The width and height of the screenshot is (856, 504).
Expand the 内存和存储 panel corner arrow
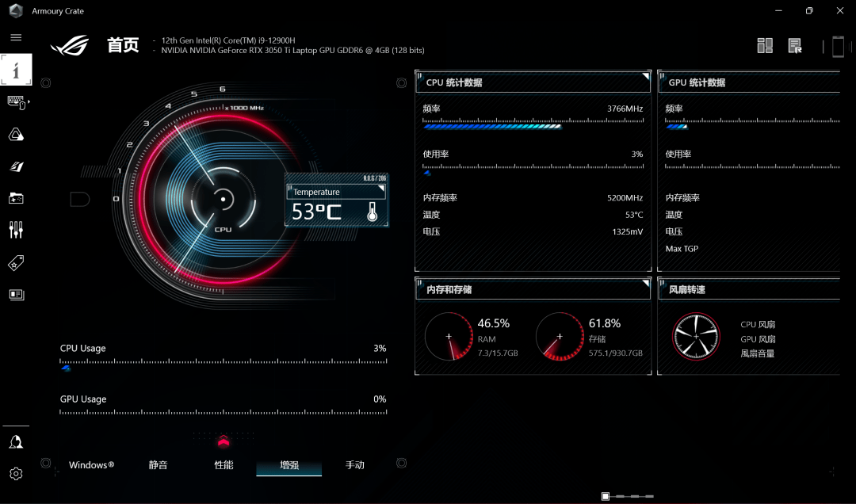pos(645,284)
